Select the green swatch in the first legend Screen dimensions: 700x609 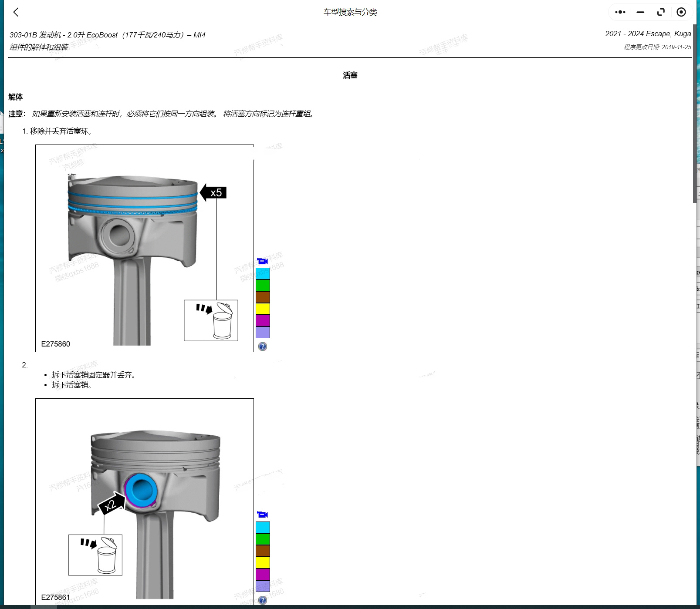click(x=263, y=285)
